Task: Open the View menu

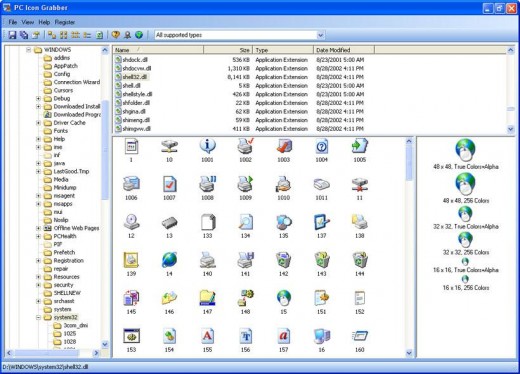Action: (x=28, y=22)
